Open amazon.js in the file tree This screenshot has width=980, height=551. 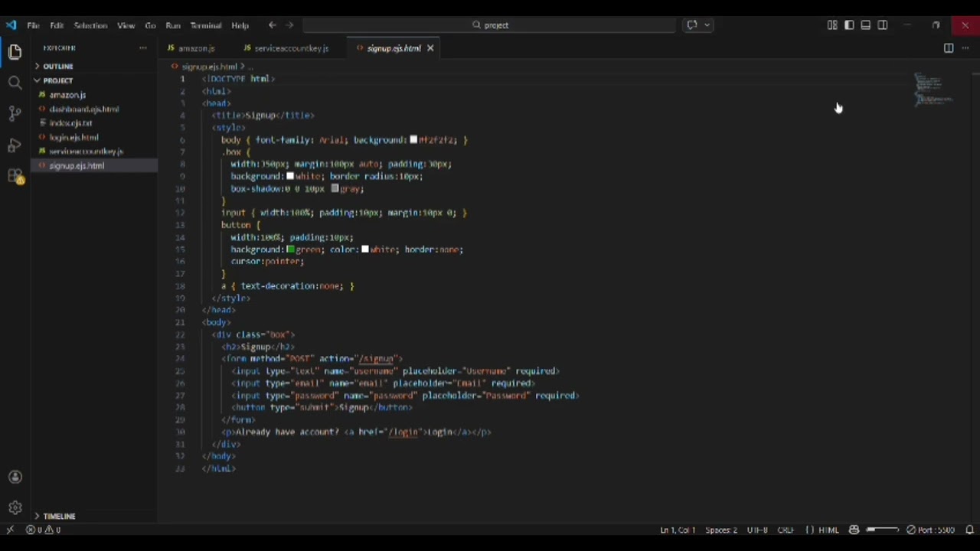pos(67,95)
